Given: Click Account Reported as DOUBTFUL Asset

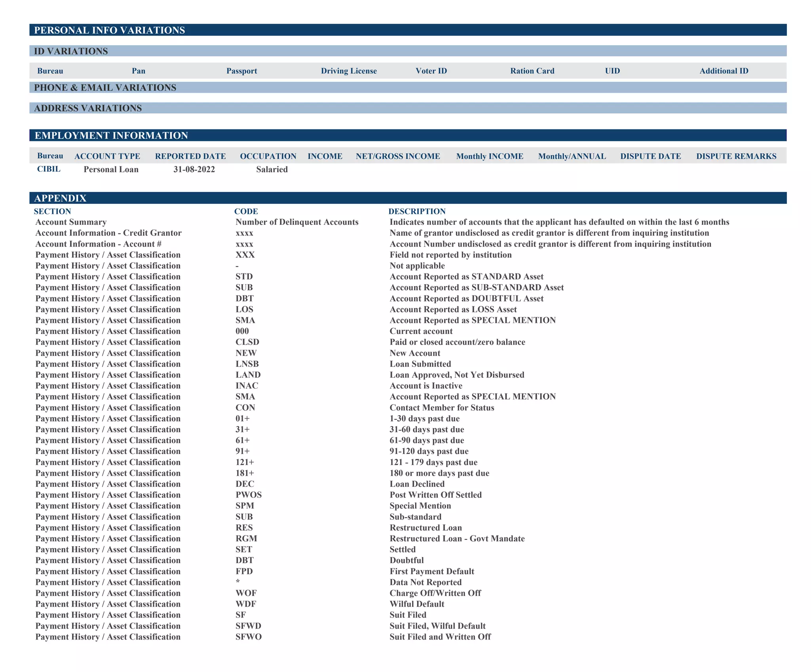Looking at the screenshot, I should click(466, 299).
